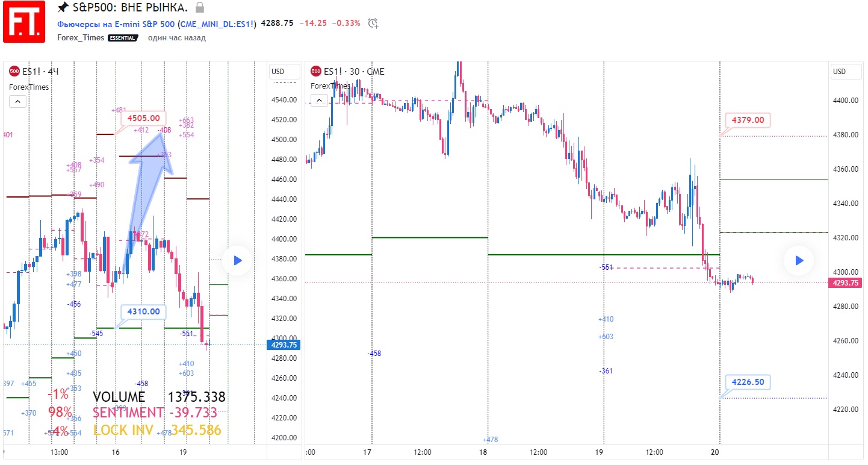868x465 pixels.
Task: Click the 98% value beside SENTIMENT
Action: pos(60,413)
